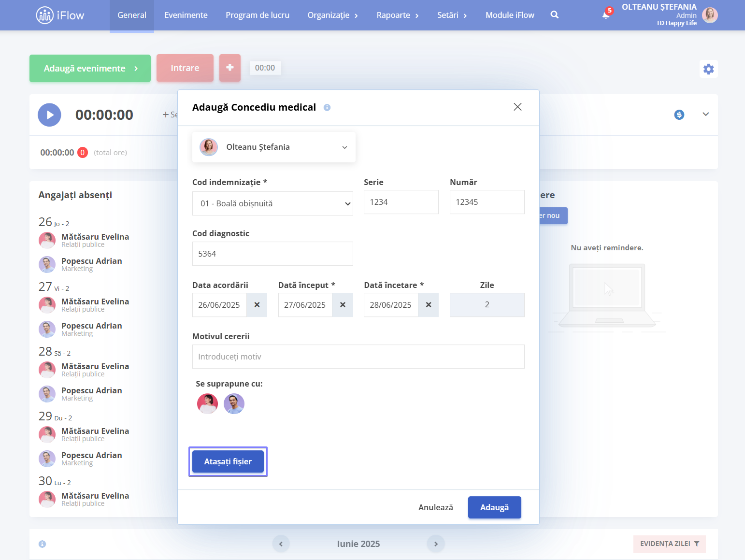Open Organizație menu
Image resolution: width=745 pixels, height=560 pixels.
click(x=332, y=15)
